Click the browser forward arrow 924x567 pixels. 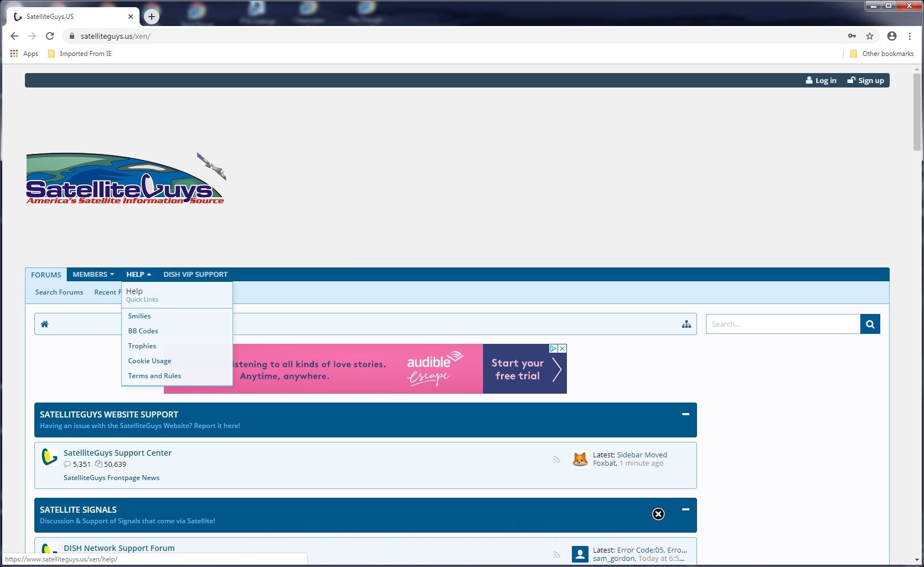click(x=32, y=36)
